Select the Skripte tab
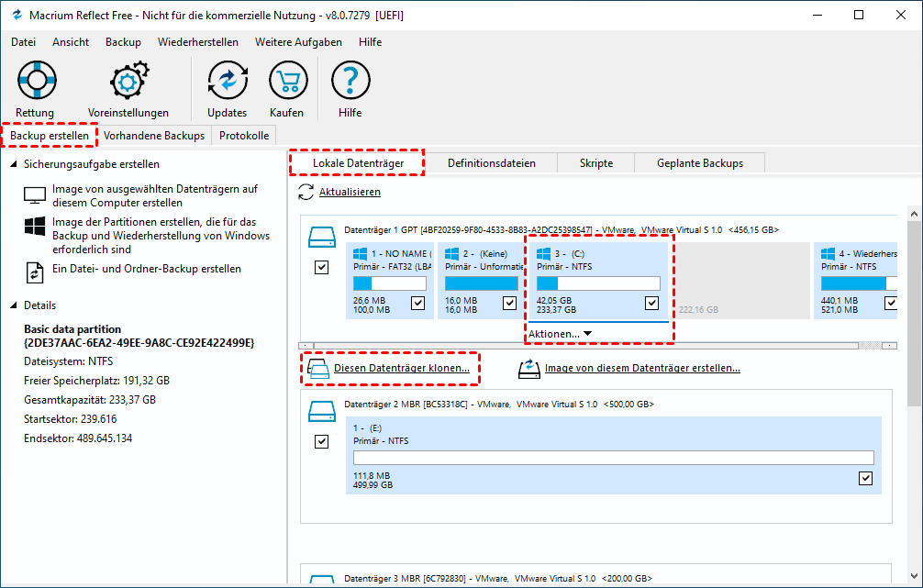Screen dimensions: 923x588 596,163
